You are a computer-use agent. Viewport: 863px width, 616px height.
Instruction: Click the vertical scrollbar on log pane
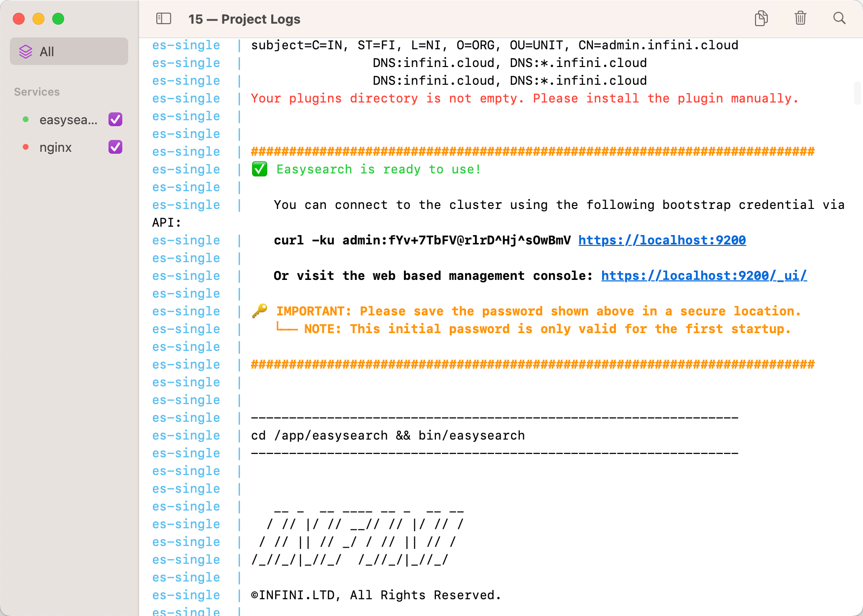[x=858, y=93]
